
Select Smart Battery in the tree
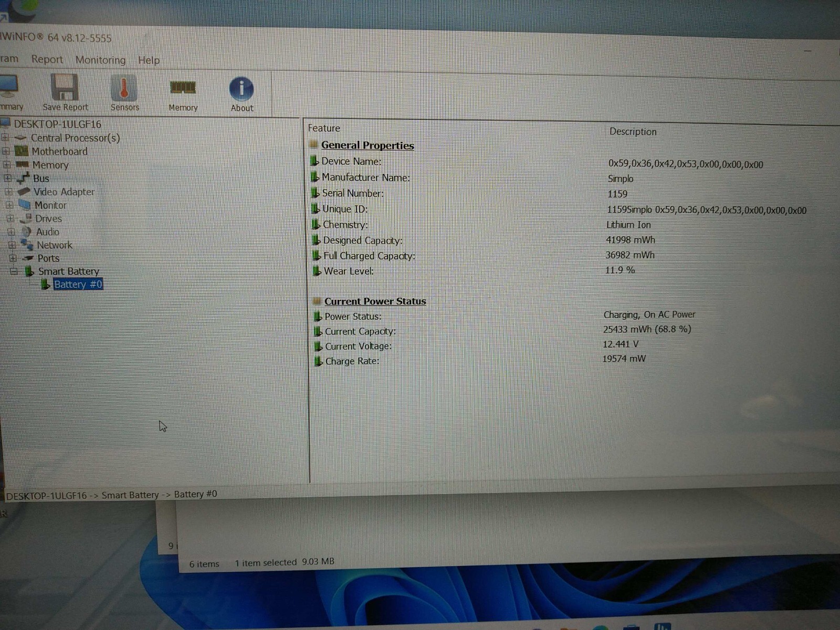(x=68, y=271)
